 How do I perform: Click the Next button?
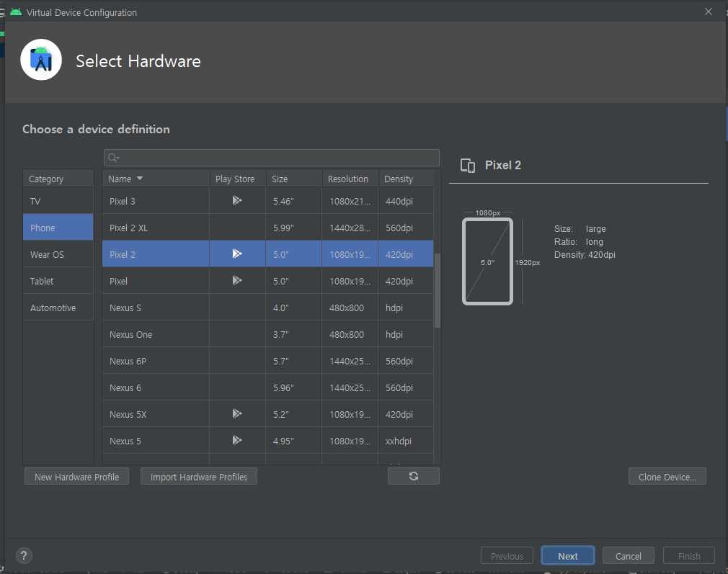[568, 556]
